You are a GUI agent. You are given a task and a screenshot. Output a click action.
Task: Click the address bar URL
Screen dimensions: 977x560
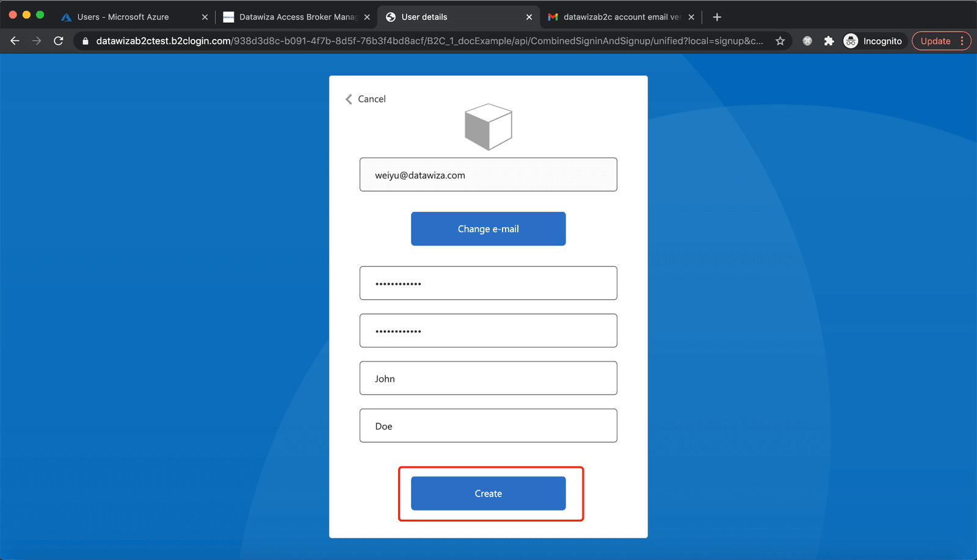pyautogui.click(x=429, y=41)
